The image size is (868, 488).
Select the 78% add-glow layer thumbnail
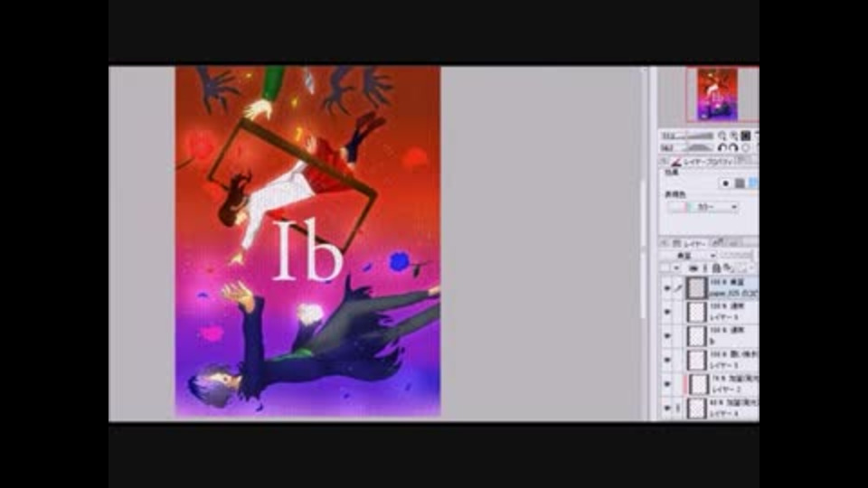click(x=697, y=383)
